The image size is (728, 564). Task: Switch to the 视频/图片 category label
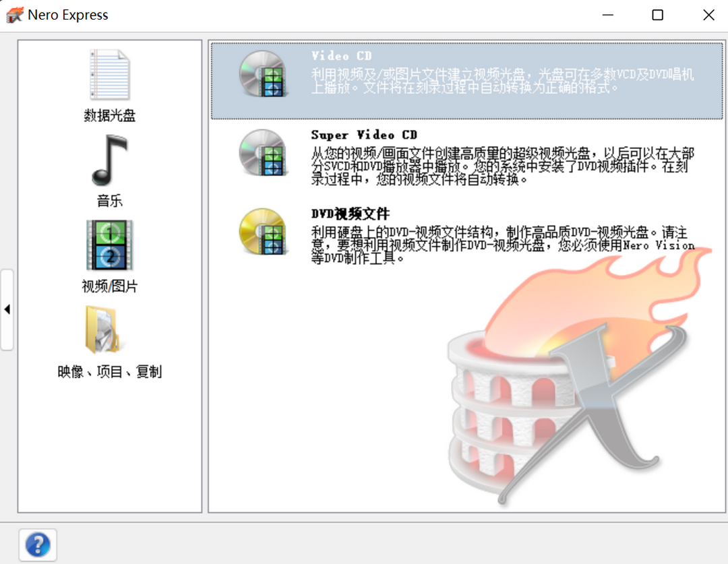(x=109, y=286)
